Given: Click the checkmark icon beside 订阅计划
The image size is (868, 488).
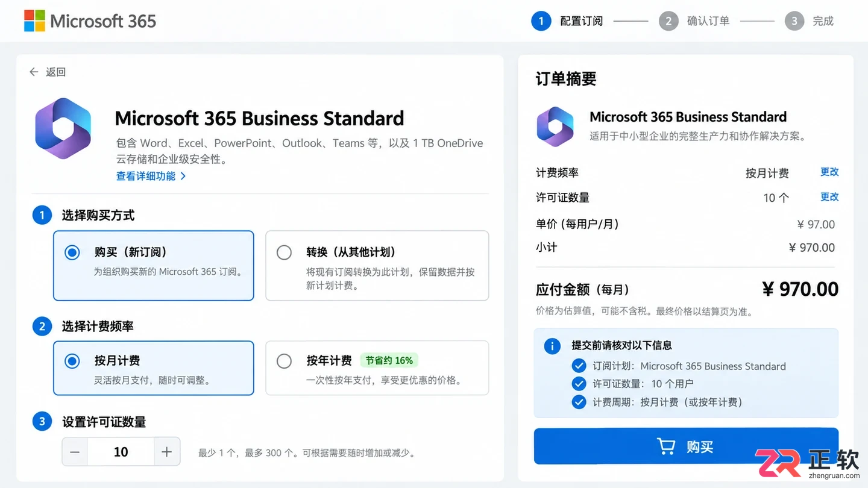Looking at the screenshot, I should 579,366.
